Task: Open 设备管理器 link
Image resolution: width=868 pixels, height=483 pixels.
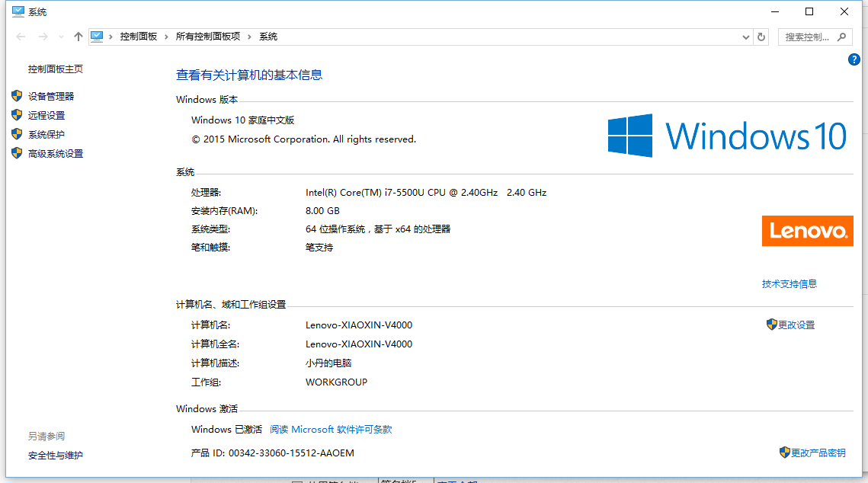Action: pyautogui.click(x=51, y=96)
